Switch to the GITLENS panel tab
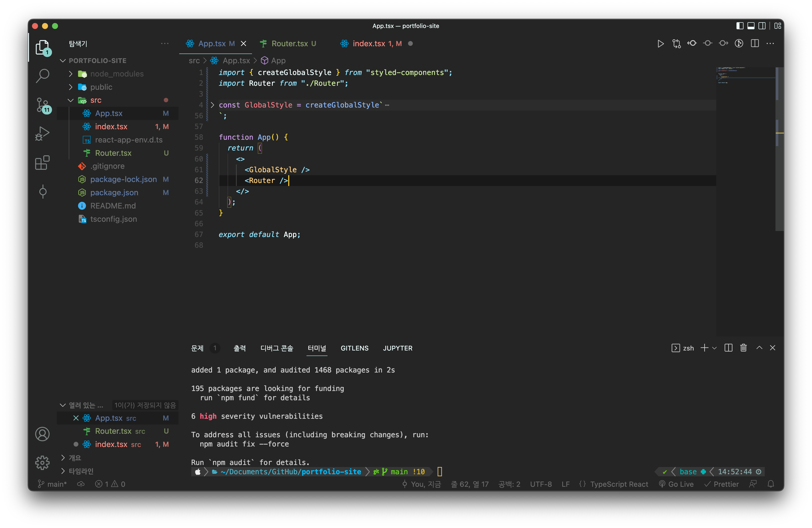The height and width of the screenshot is (528, 812). tap(354, 348)
